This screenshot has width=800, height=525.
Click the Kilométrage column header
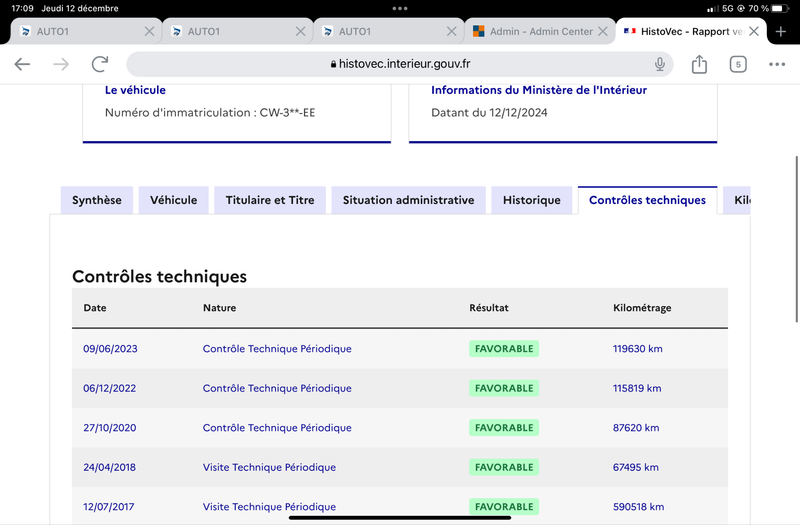pyautogui.click(x=642, y=308)
